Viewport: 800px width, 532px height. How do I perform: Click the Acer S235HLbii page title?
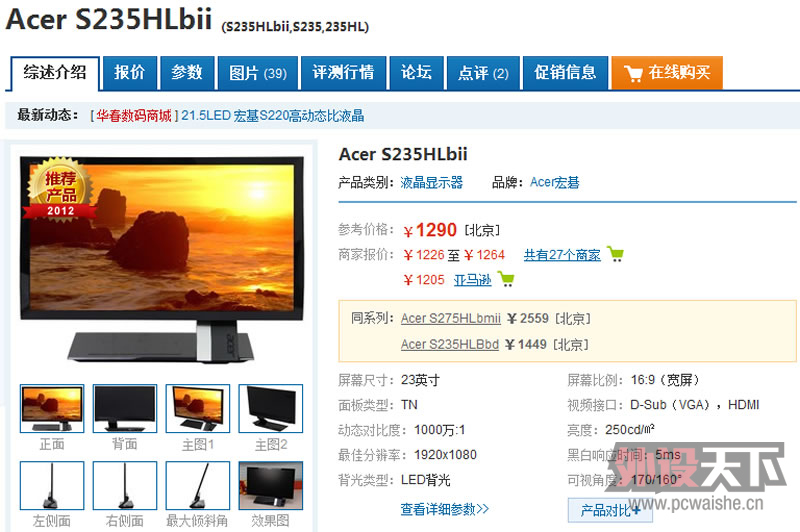pyautogui.click(x=108, y=20)
